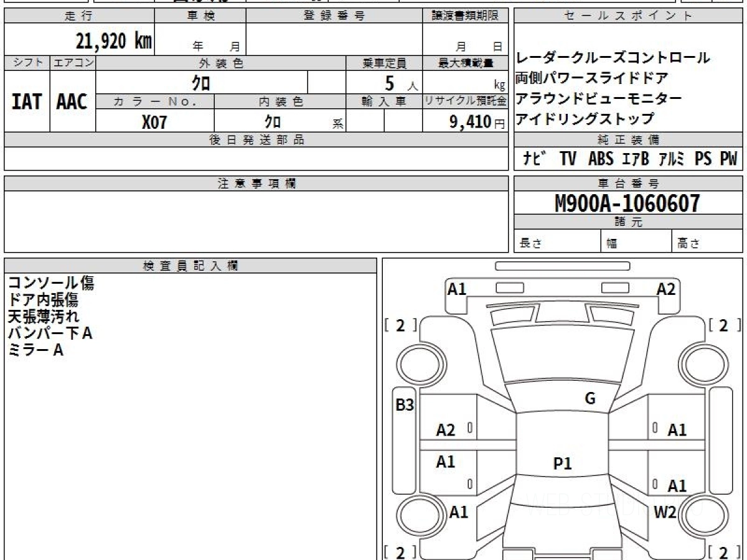Image resolution: width=747 pixels, height=560 pixels.
Task: Select the X07 color number
Action: pos(154,122)
